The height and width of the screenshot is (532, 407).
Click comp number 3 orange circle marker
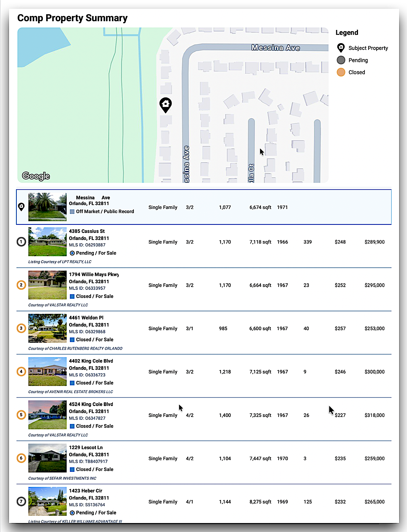pos(21,328)
